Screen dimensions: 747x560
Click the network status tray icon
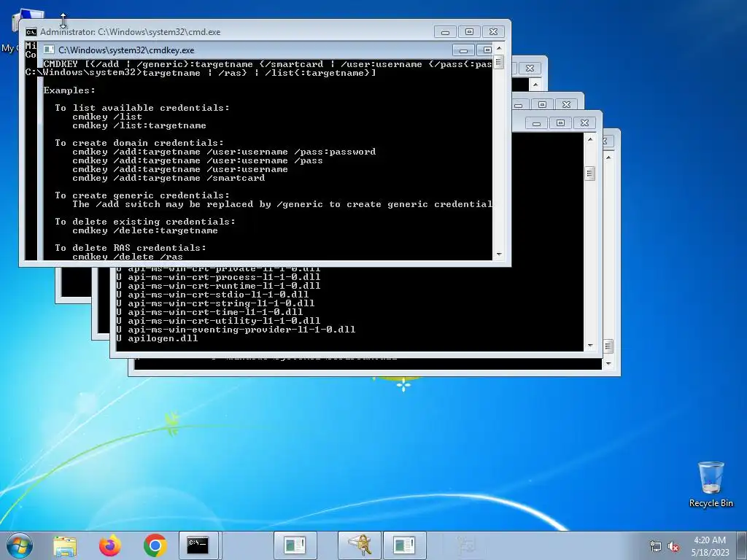click(x=656, y=547)
